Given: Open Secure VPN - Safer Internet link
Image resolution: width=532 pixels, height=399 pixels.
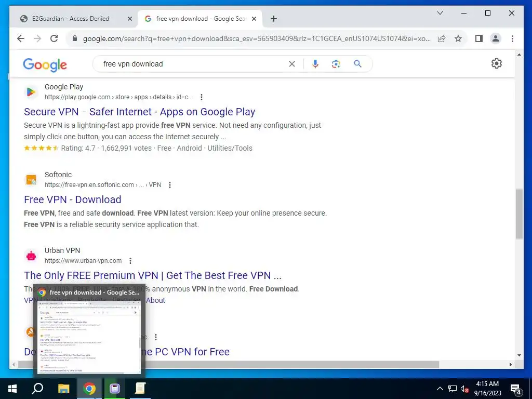Looking at the screenshot, I should (x=139, y=112).
